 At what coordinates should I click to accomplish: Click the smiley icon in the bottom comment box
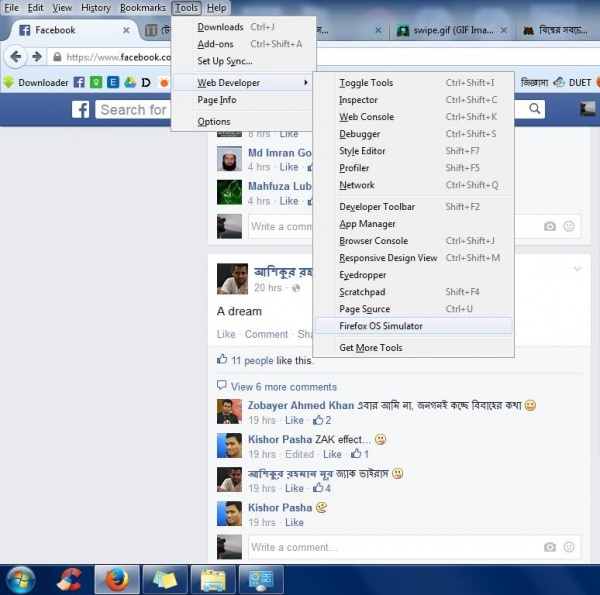[x=569, y=547]
